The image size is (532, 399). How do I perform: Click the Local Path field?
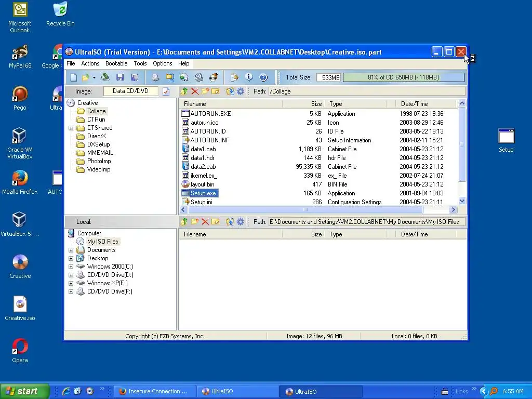(367, 221)
